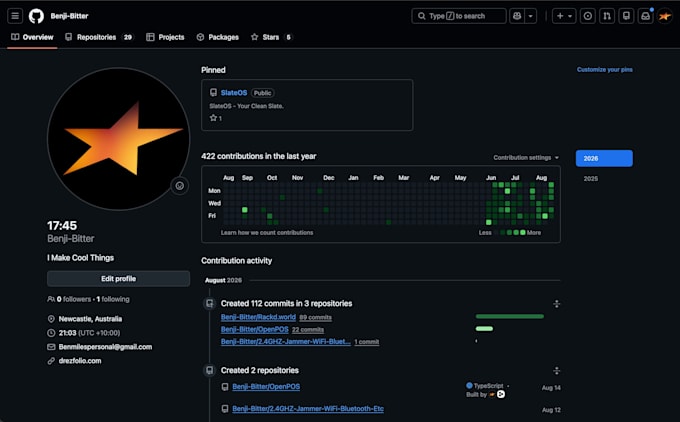Click the set status smiley icon on avatar
680x422 pixels.
pyautogui.click(x=180, y=186)
